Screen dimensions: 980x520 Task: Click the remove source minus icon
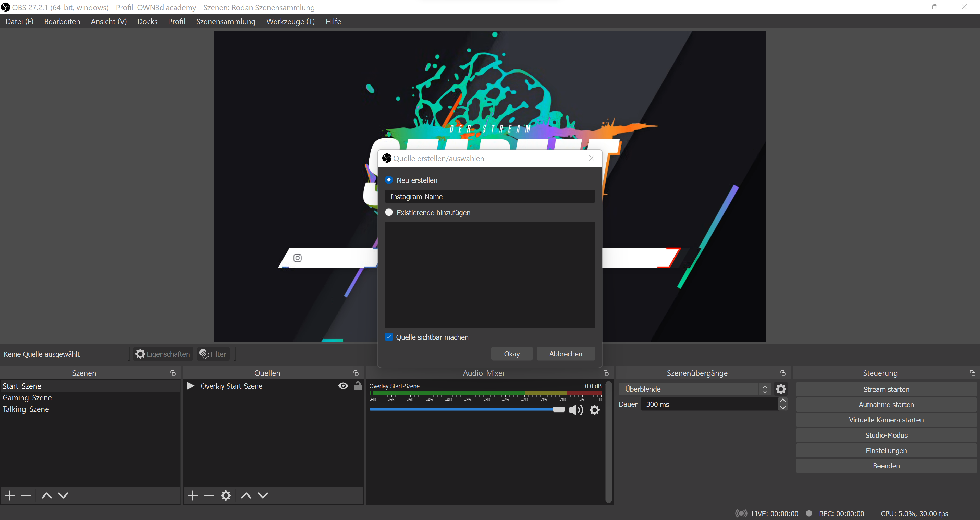tap(209, 495)
